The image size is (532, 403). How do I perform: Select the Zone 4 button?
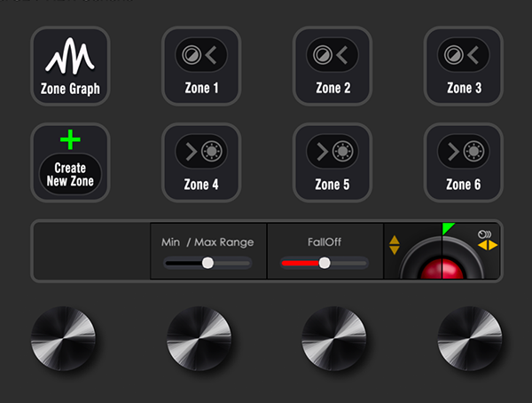(x=201, y=162)
